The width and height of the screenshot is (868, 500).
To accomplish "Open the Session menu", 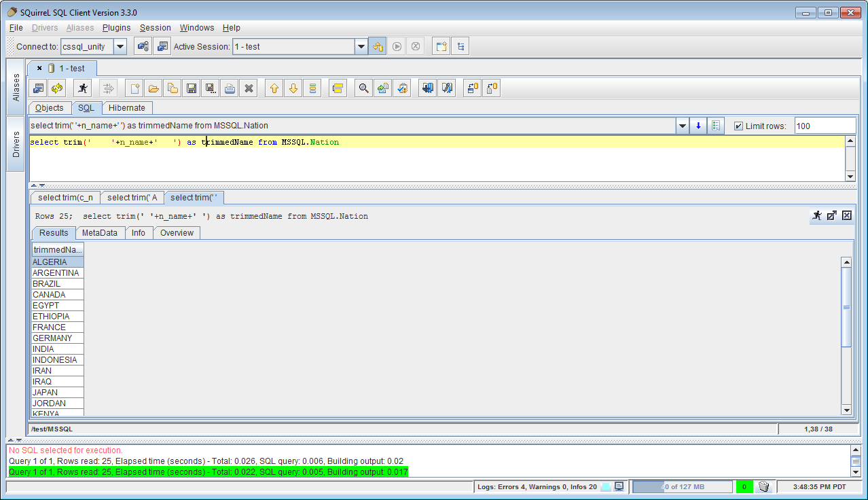I will pos(155,28).
